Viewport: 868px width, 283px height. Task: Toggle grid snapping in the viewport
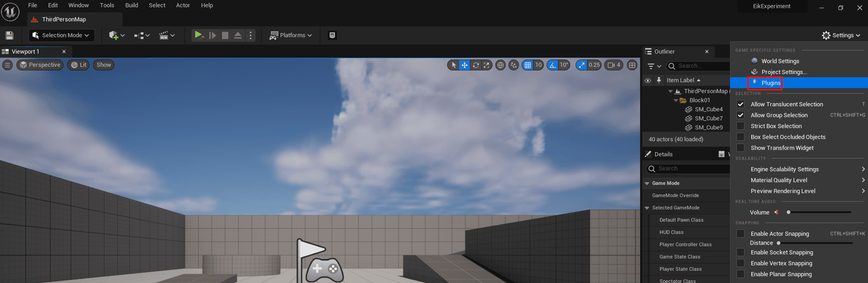pos(528,65)
